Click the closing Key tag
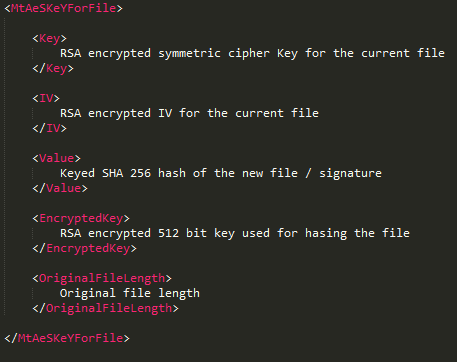The image size is (457, 362). [x=53, y=68]
